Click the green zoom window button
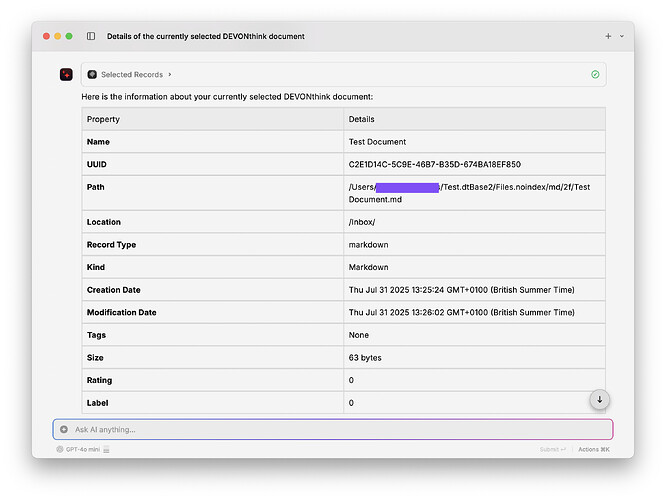 pyautogui.click(x=69, y=36)
